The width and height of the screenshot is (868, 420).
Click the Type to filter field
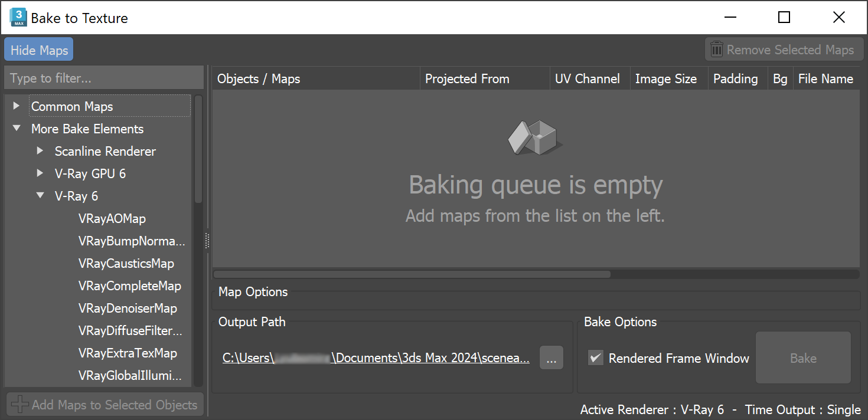pyautogui.click(x=103, y=78)
